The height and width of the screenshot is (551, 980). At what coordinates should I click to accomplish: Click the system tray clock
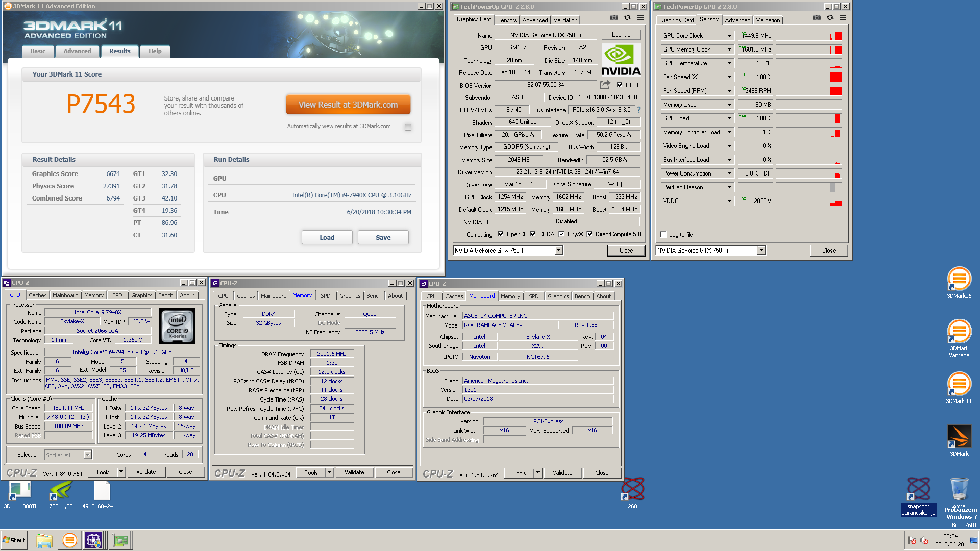(950, 540)
